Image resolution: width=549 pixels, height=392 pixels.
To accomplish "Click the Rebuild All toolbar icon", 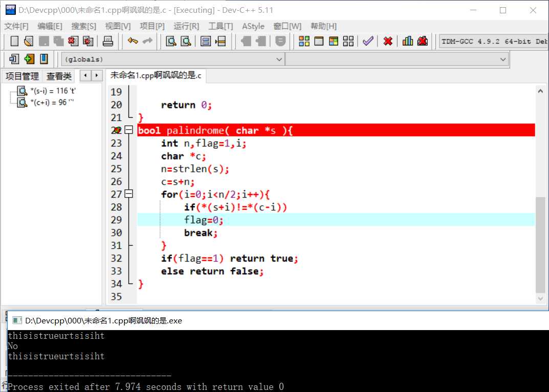I will click(348, 41).
